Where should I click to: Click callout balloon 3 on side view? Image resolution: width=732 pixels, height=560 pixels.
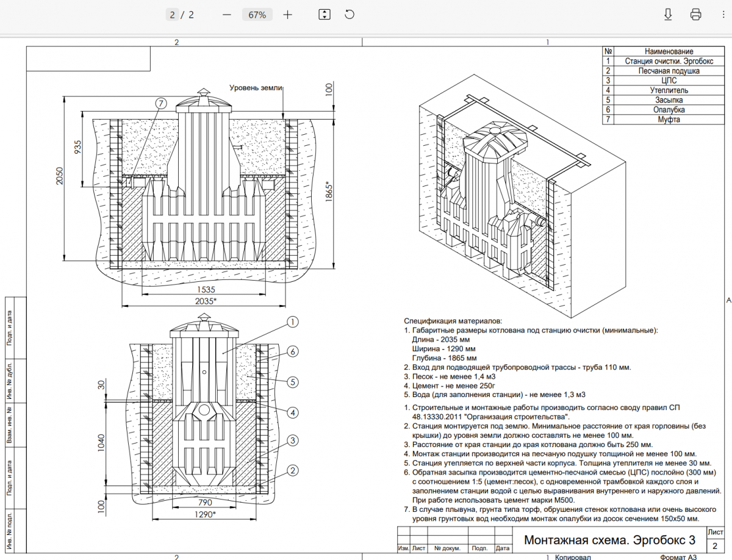click(x=293, y=440)
